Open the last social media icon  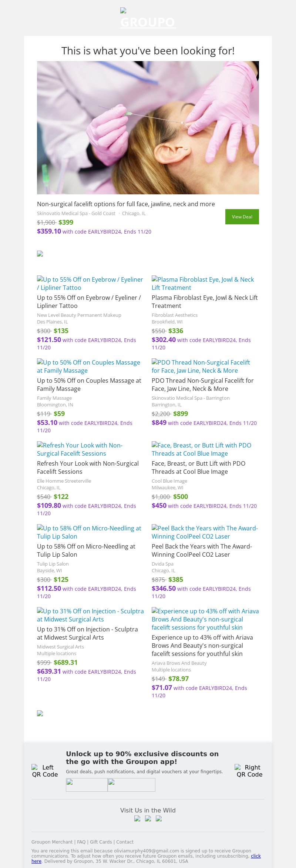159,818
